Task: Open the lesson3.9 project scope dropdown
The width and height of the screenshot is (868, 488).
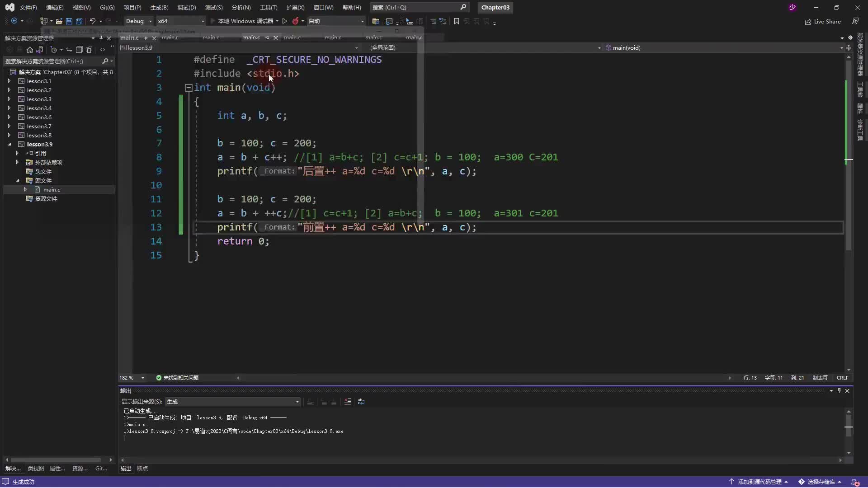Action: tap(240, 47)
